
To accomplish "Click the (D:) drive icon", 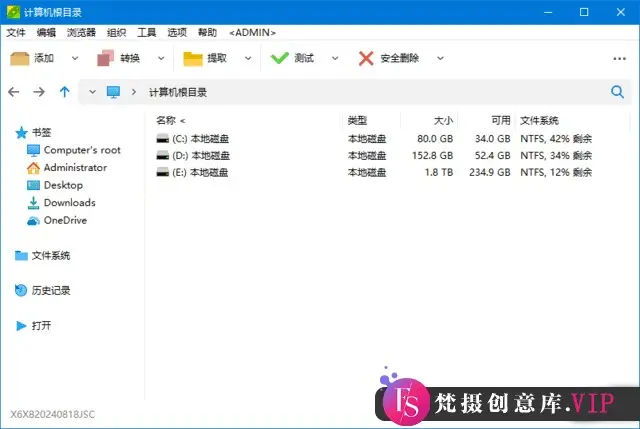I will [x=162, y=156].
